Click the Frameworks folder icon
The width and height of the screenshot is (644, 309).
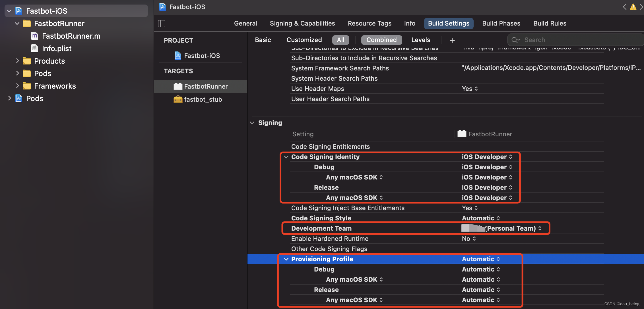pyautogui.click(x=27, y=86)
